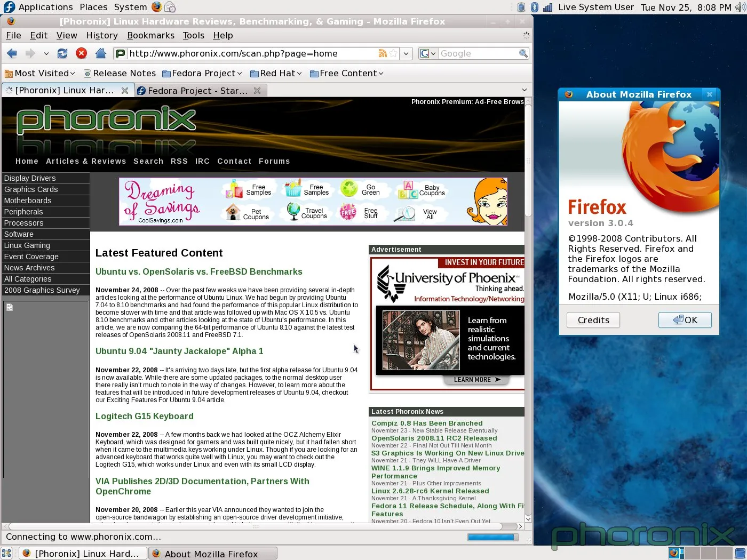Click Forums in the Phoronix nav bar
Viewport: 747px width, 560px height.
(274, 161)
